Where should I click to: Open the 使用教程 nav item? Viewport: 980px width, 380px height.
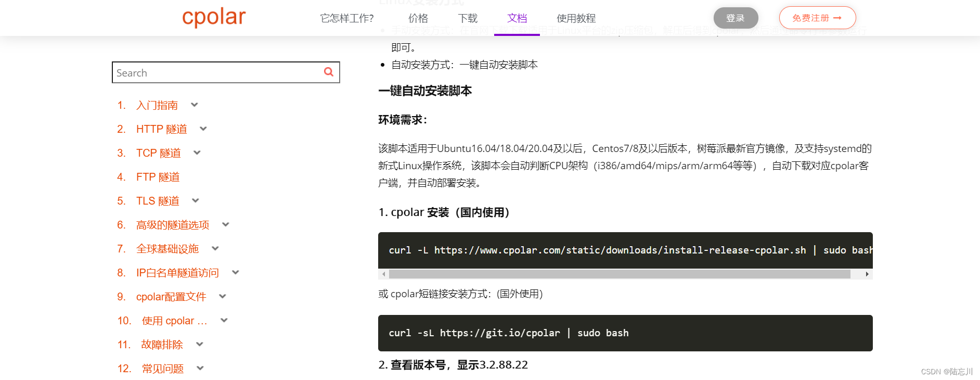(576, 18)
